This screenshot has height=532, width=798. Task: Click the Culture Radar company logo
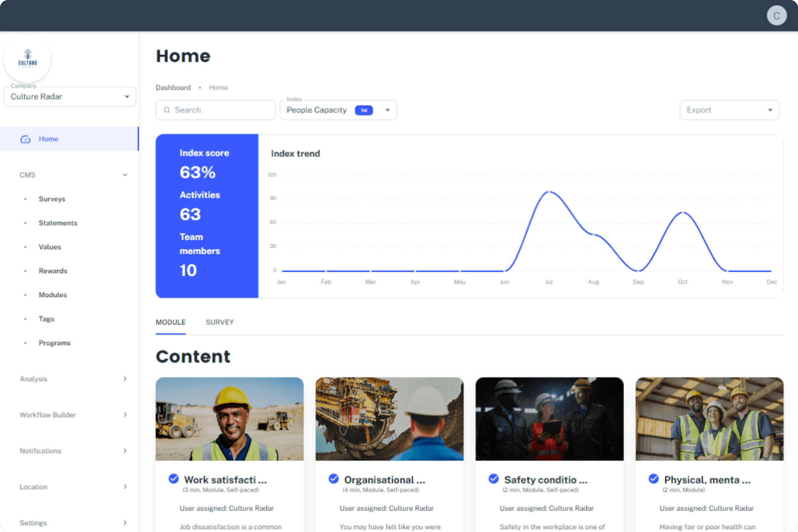coord(27,59)
